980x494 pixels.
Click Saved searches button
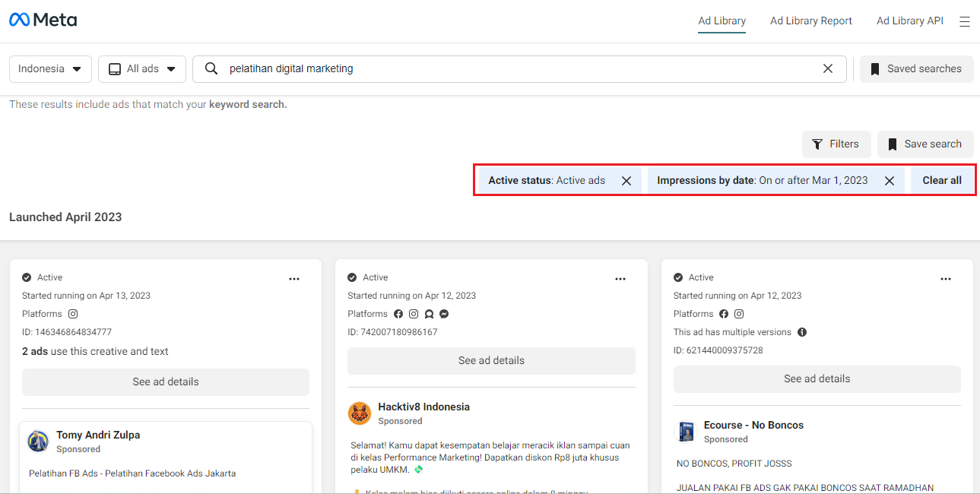coord(916,68)
